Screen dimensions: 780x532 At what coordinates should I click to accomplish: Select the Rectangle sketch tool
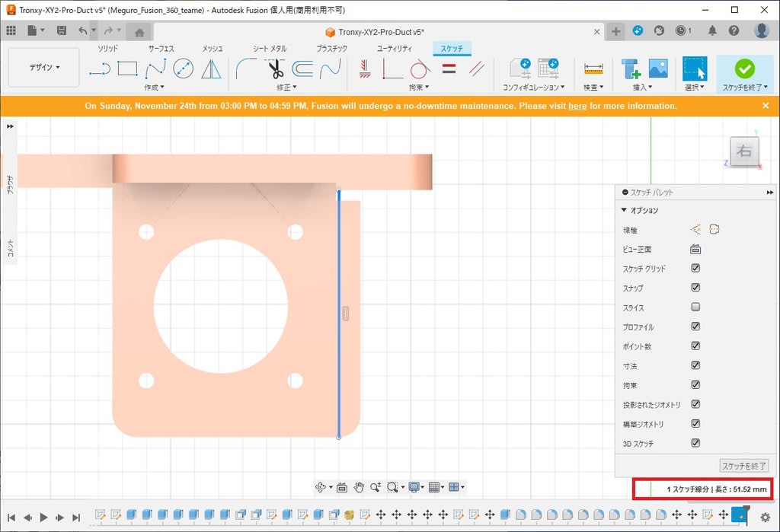click(127, 68)
